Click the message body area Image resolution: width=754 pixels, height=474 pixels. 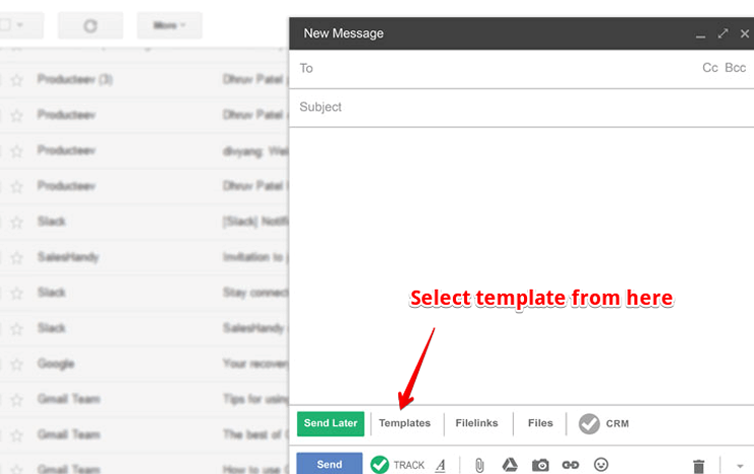tap(522, 266)
